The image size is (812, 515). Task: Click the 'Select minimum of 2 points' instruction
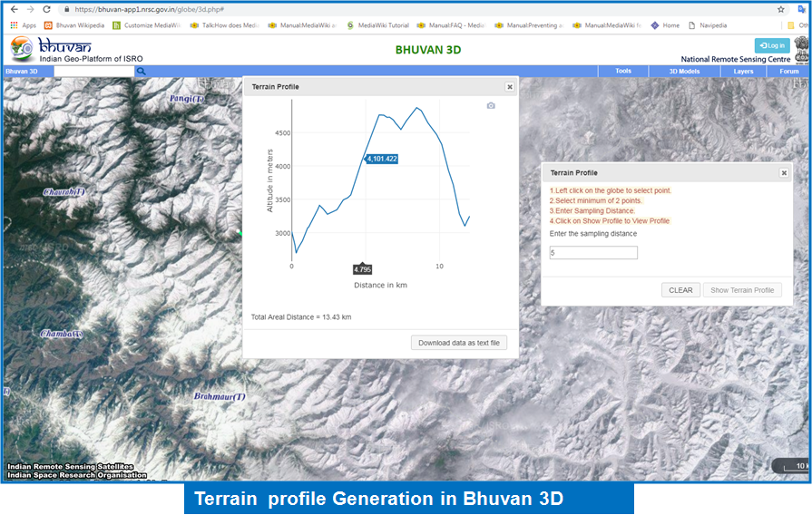[x=595, y=200]
